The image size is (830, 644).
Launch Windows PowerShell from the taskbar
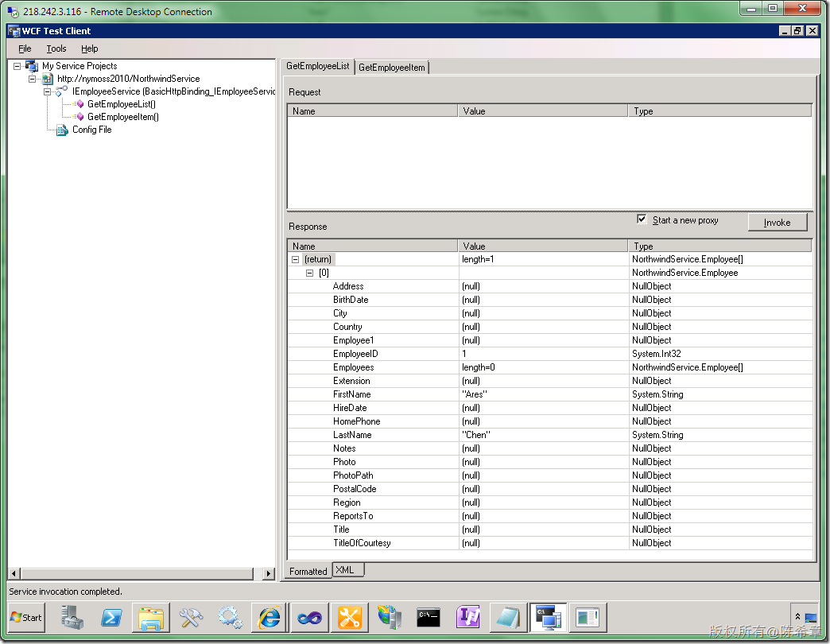pos(111,618)
